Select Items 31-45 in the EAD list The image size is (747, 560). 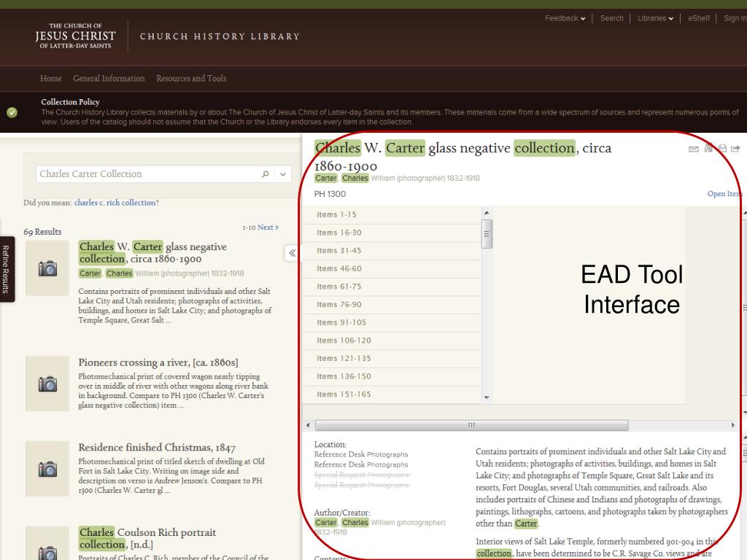click(392, 251)
